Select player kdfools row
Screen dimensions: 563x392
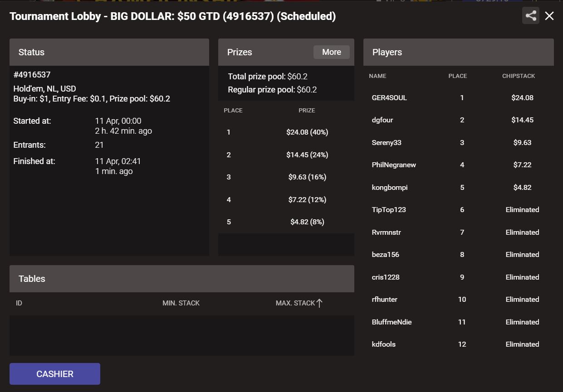click(x=459, y=344)
